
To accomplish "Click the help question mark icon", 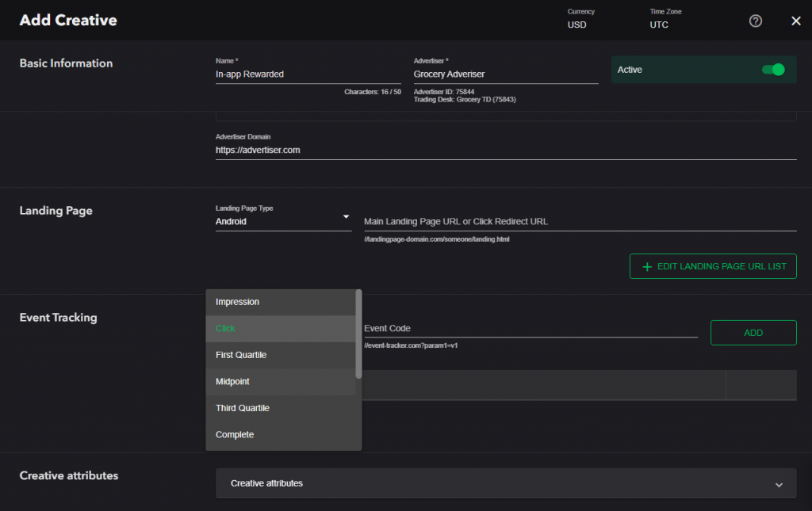I will 756,21.
